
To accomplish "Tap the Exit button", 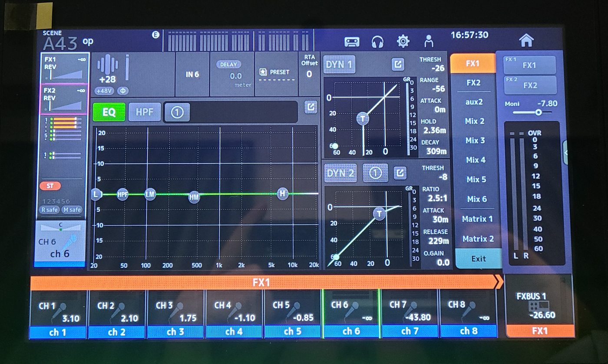I will tap(479, 259).
